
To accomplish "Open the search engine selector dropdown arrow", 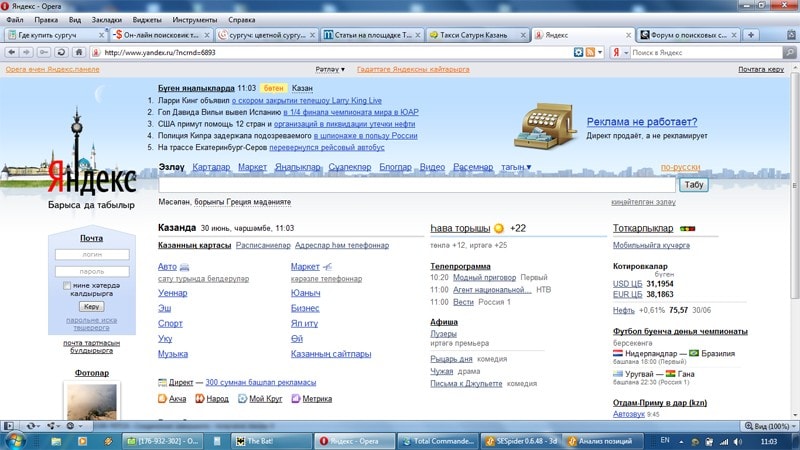I will (626, 53).
